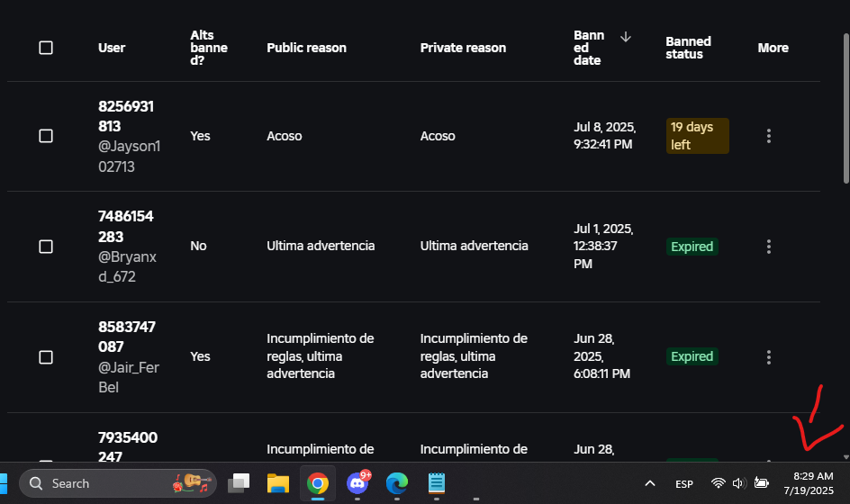Tick the checkbox for user 8583747087
Image resolution: width=850 pixels, height=504 pixels.
46,356
